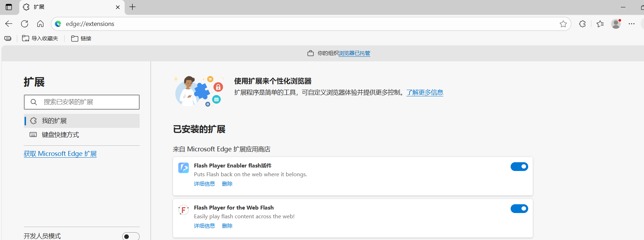Open 详细信息 for Flash Player for the Web
The height and width of the screenshot is (240, 644).
coord(204,226)
